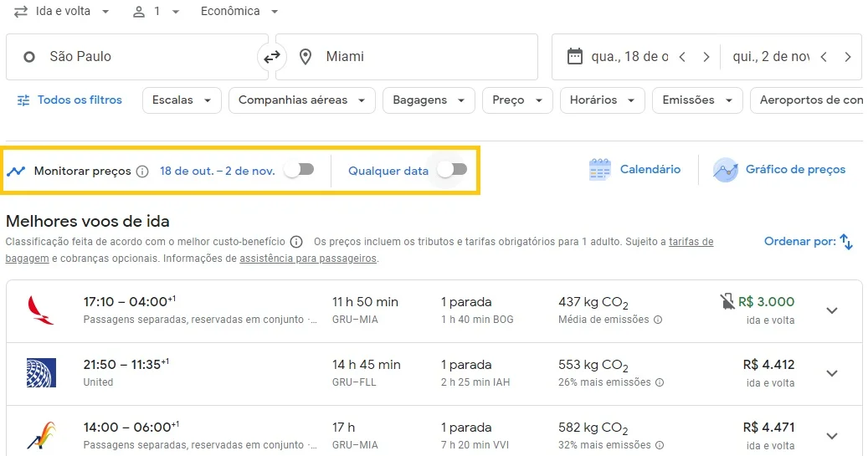Toggle Qualquer data price tracking
Viewport: 868px width, 456px height.
click(452, 170)
